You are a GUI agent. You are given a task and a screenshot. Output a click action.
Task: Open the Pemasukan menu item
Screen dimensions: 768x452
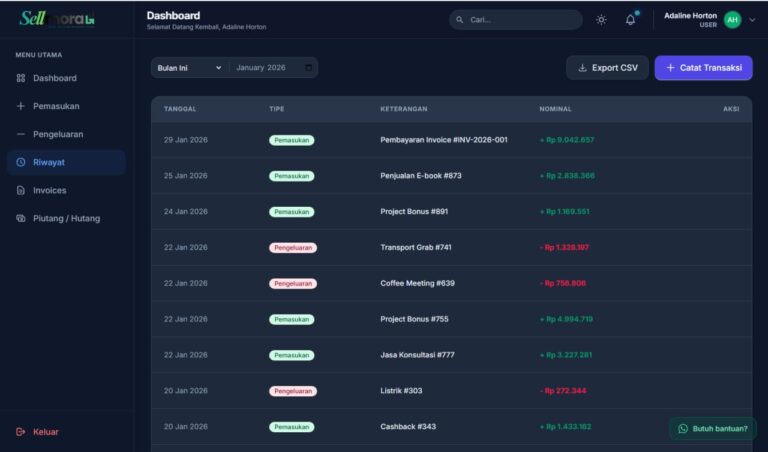point(56,106)
